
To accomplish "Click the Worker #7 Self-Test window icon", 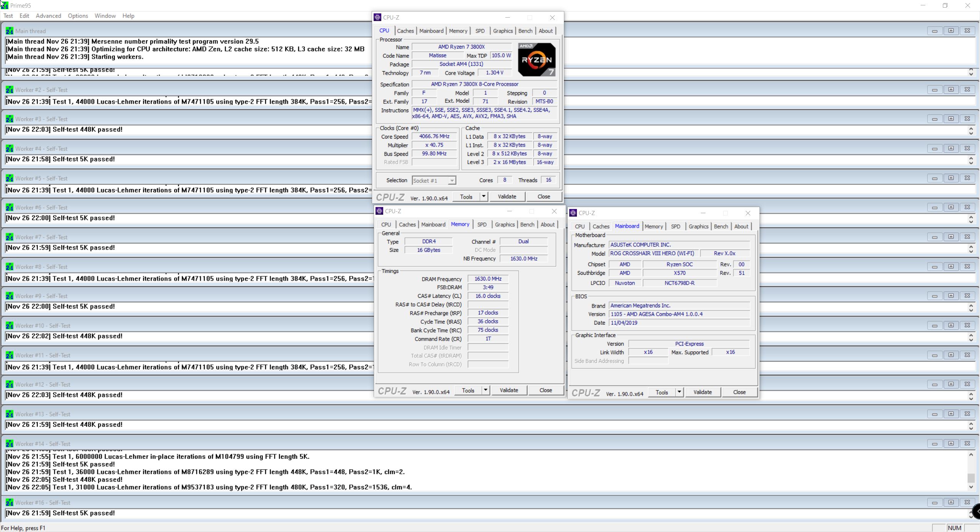I will tap(9, 237).
